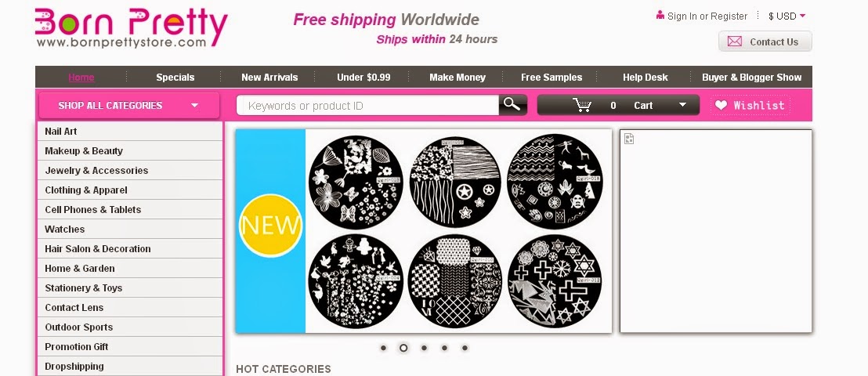Select the first carousel dot

pos(383,348)
